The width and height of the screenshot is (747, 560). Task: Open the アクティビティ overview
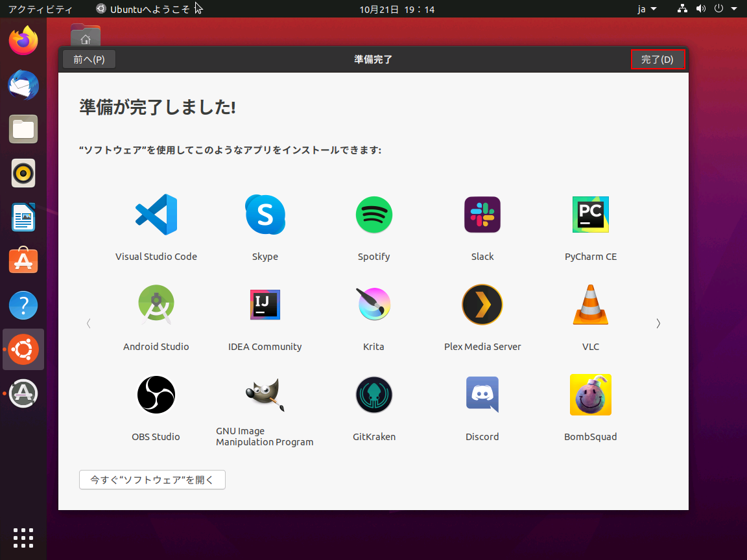click(x=40, y=9)
